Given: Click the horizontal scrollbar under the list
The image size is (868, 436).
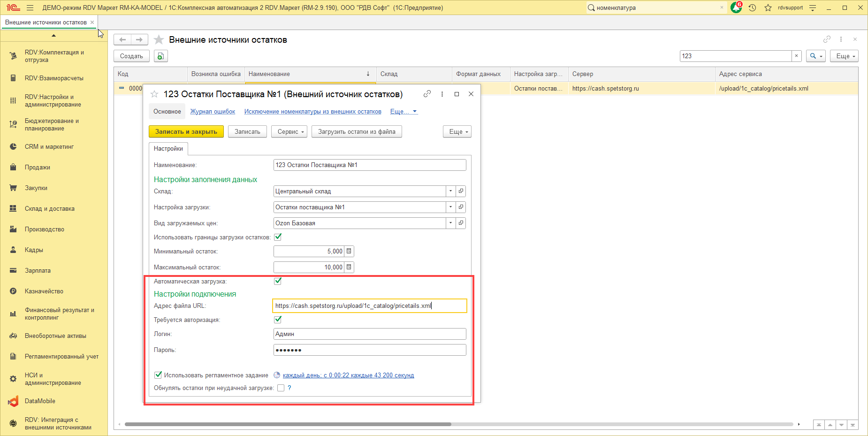Looking at the screenshot, I should tap(287, 424).
